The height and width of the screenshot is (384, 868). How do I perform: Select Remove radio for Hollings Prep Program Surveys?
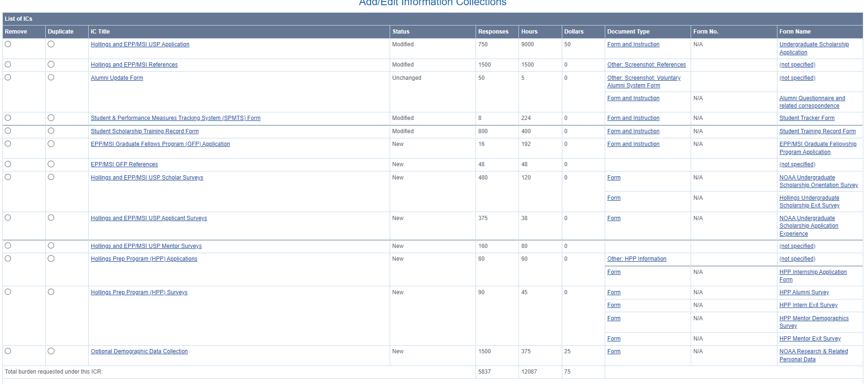coord(8,292)
